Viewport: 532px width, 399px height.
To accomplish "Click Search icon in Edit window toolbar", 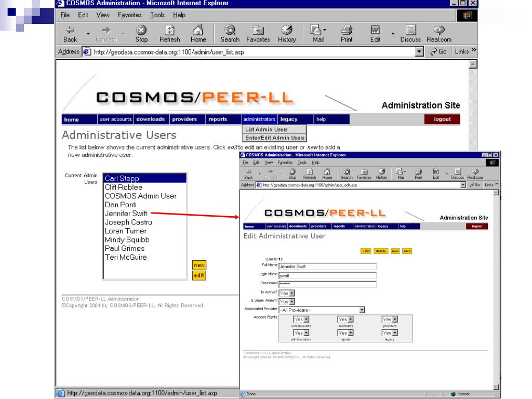I will point(347,174).
